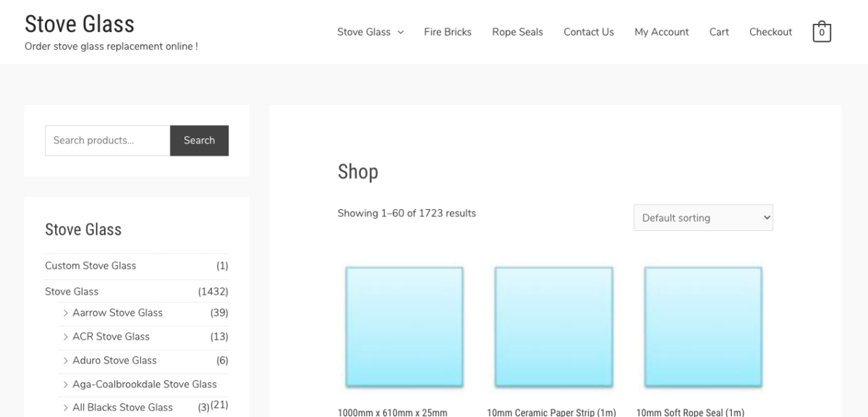Open the My Account page
This screenshot has width=868, height=417.
point(661,32)
